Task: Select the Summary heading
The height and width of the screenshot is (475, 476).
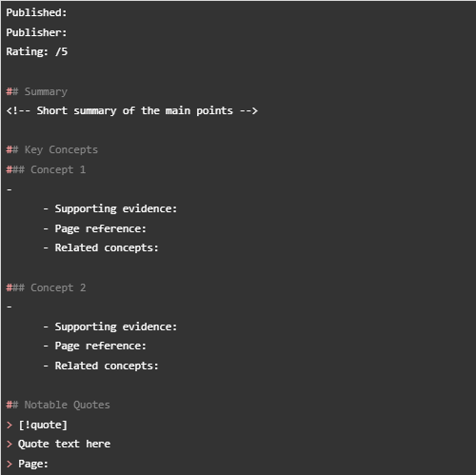Action: click(37, 91)
